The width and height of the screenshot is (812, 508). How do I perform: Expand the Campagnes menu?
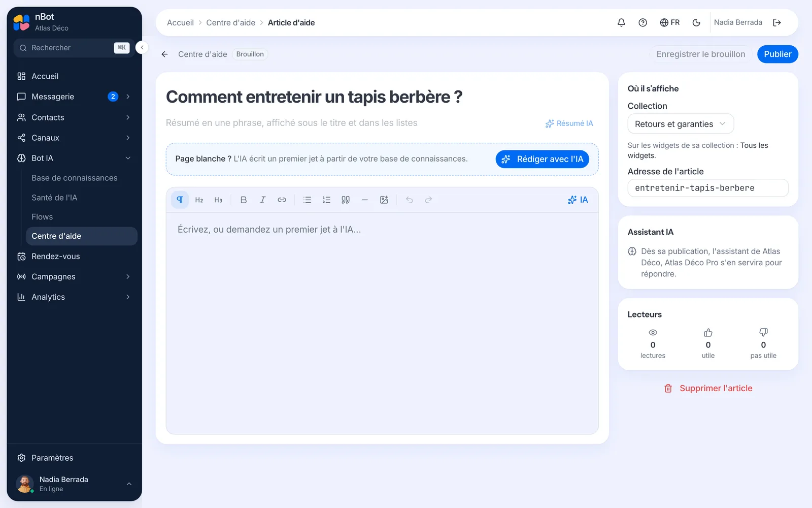coord(128,276)
